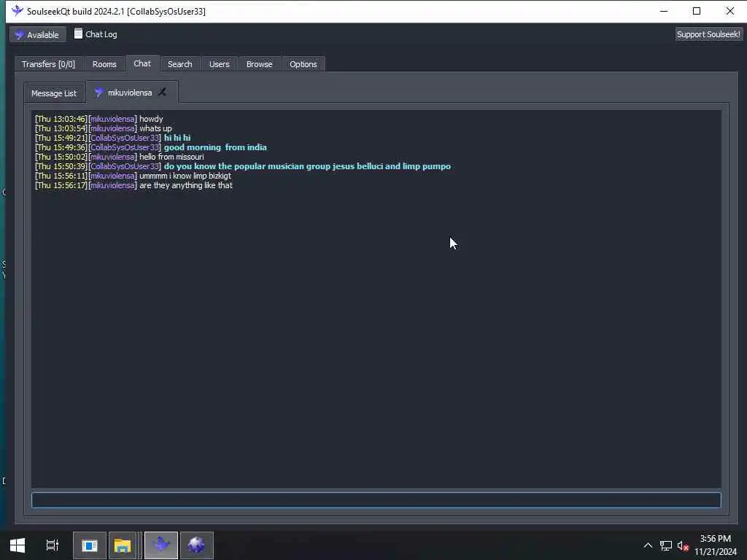This screenshot has width=747, height=560.
Task: Open Task View on the taskbar
Action: pyautogui.click(x=52, y=545)
